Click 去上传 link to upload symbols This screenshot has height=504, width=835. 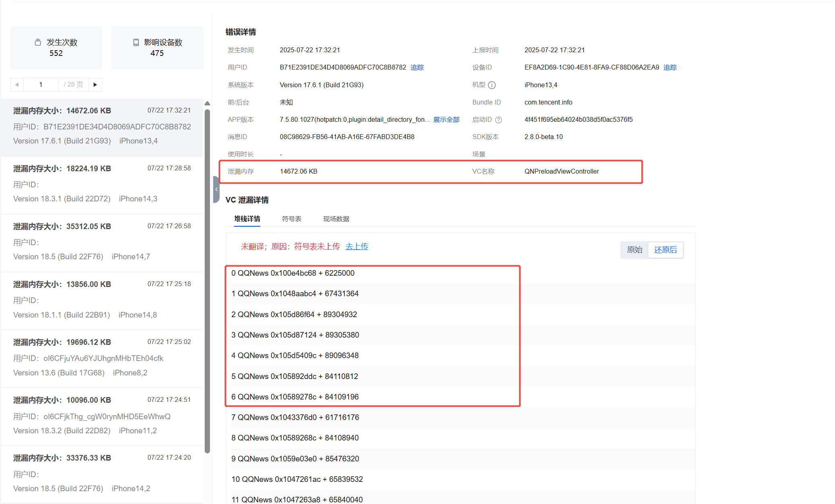(357, 246)
